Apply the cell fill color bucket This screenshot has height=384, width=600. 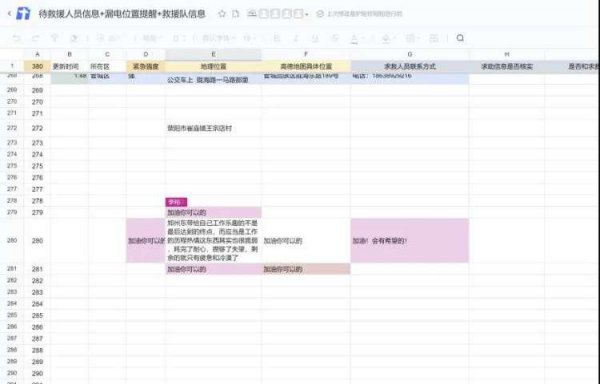click(x=386, y=38)
